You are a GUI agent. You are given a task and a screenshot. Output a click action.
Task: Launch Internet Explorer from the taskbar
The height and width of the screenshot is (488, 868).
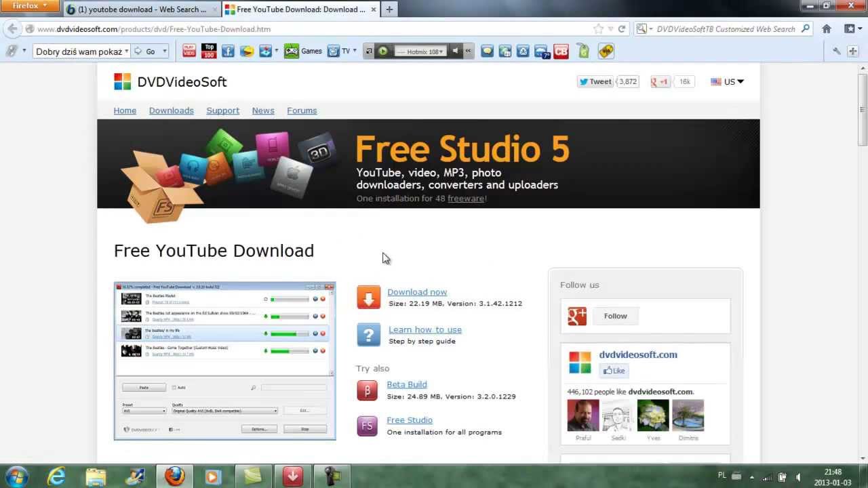(56, 476)
